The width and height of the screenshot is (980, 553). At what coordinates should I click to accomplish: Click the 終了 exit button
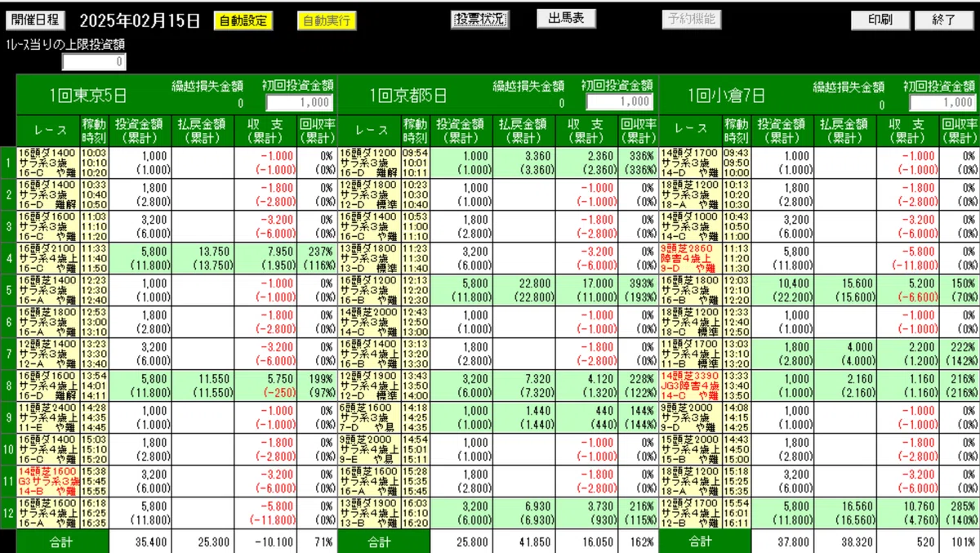(x=944, y=20)
